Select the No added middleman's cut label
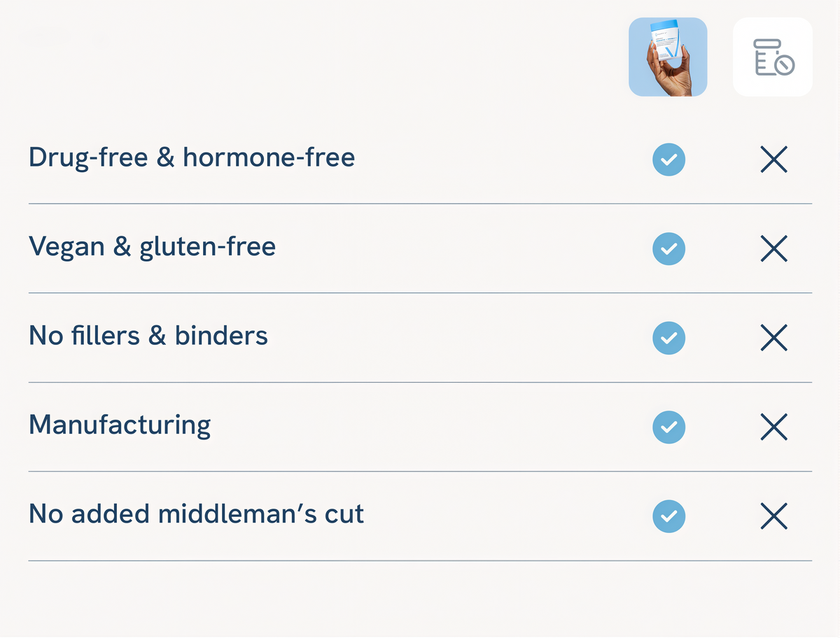This screenshot has height=638, width=840. point(197,514)
